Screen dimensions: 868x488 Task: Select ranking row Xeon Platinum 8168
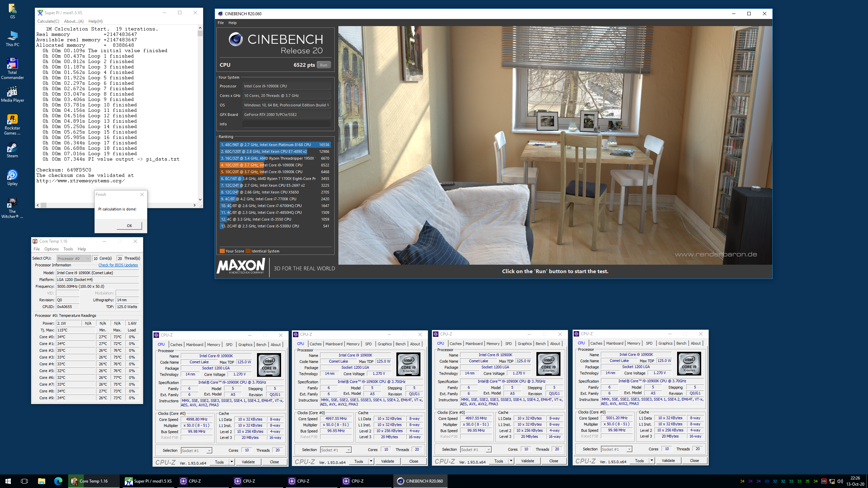pyautogui.click(x=275, y=145)
